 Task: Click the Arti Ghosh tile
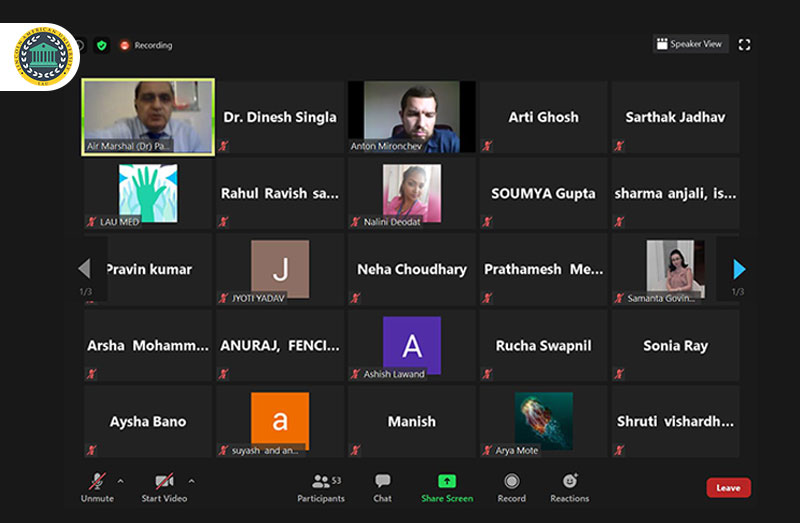(x=543, y=117)
